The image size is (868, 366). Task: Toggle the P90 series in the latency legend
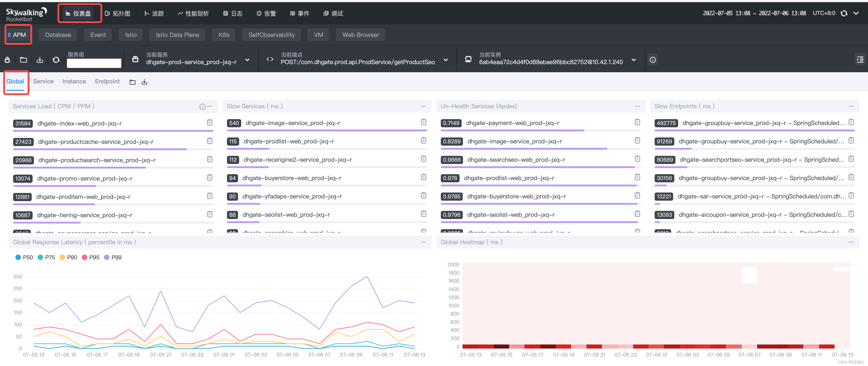[x=68, y=258]
